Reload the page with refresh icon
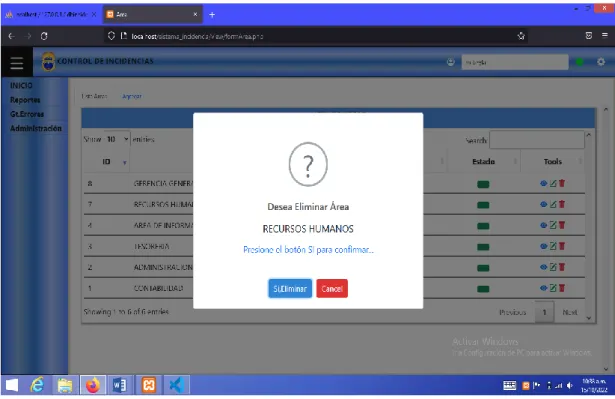The image size is (615, 399). (44, 36)
